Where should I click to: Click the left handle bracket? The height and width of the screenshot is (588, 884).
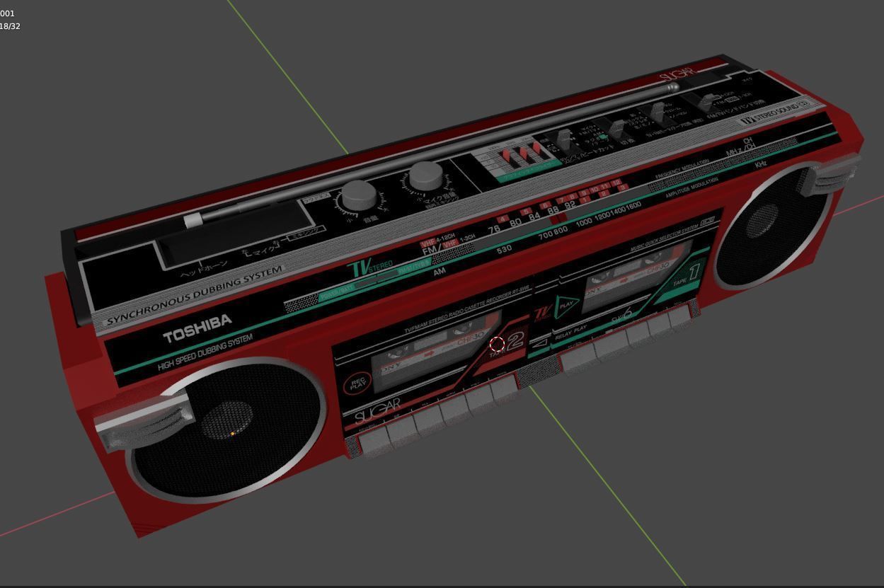[x=144, y=421]
